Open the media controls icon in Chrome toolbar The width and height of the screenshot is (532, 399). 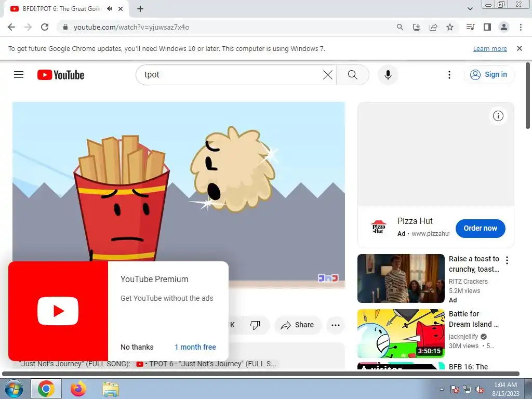point(471,27)
